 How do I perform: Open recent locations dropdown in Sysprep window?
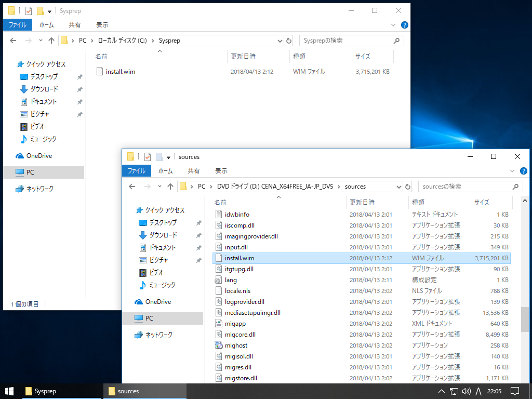[41, 41]
